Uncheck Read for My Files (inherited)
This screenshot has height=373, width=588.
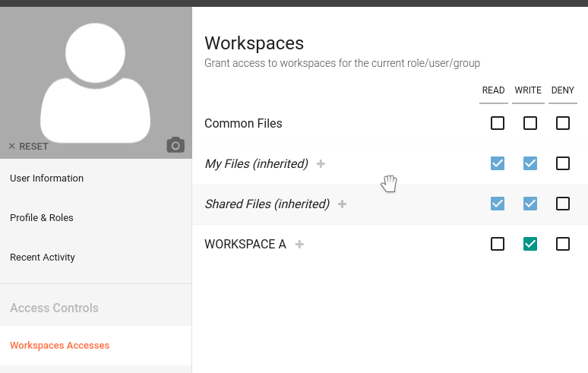[x=498, y=163]
